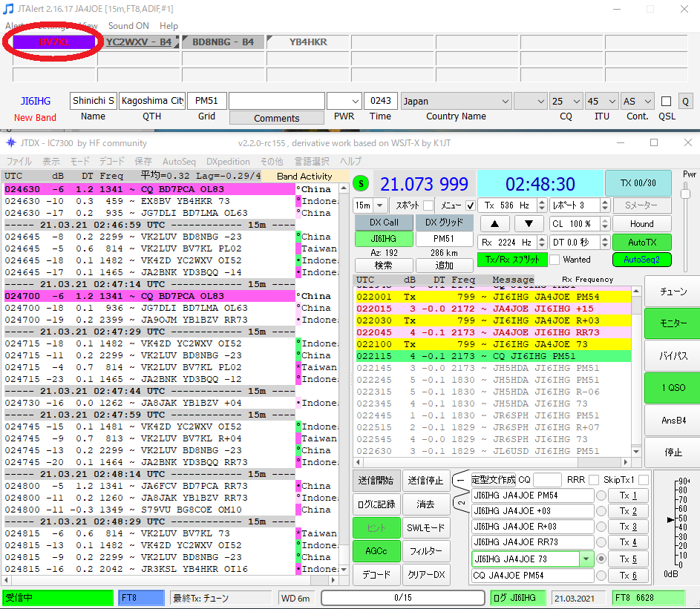This screenshot has height=609, width=700.
Task: Enable the RRR checkbox
Action: 593,480
